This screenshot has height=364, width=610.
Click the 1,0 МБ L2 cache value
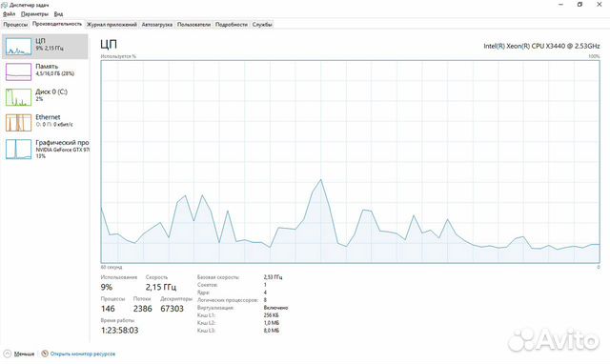click(271, 323)
